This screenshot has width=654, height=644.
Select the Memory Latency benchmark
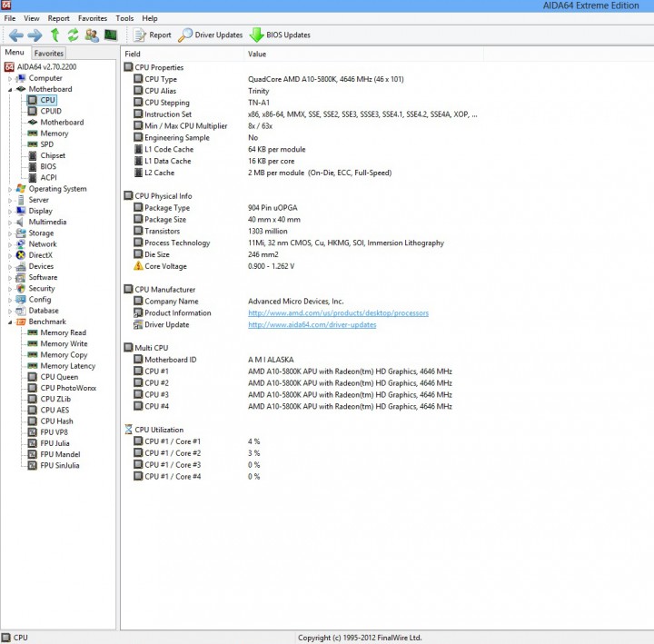pyautogui.click(x=62, y=366)
